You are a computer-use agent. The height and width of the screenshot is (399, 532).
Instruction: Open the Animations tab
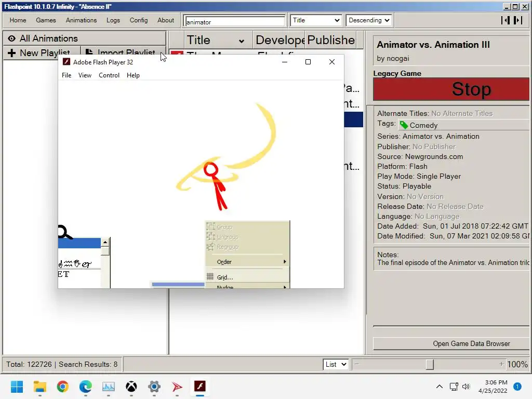click(x=81, y=20)
